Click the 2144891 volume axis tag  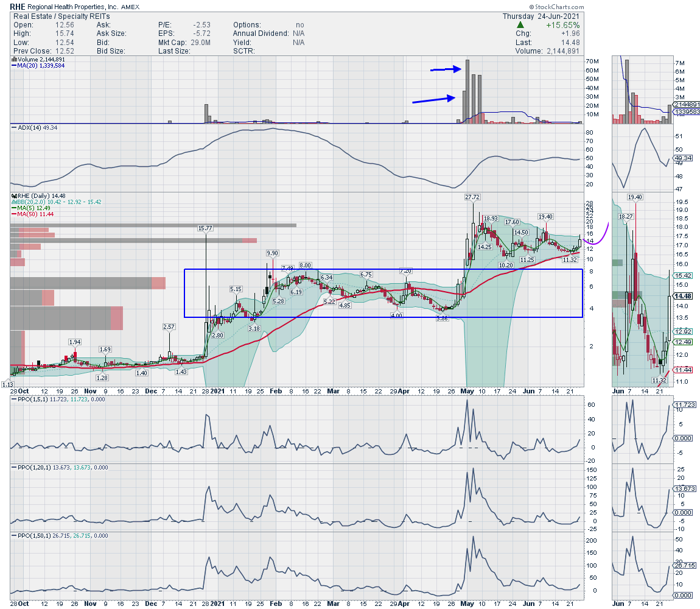687,105
